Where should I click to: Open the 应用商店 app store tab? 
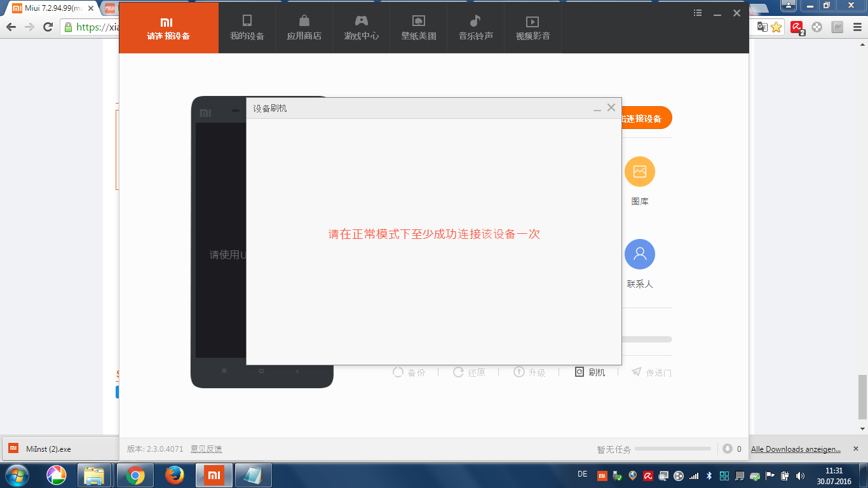[x=304, y=28]
